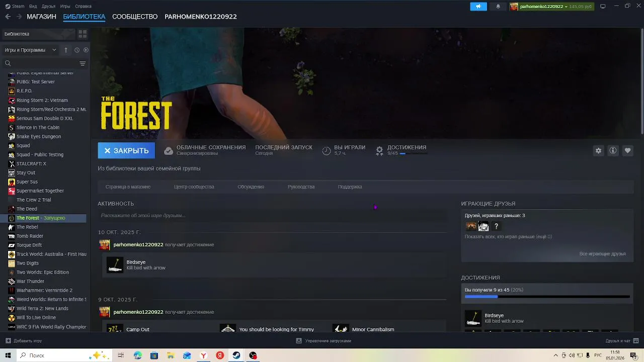644x362 pixels.
Task: Open game info icon for The Forest
Action: [x=613, y=150]
